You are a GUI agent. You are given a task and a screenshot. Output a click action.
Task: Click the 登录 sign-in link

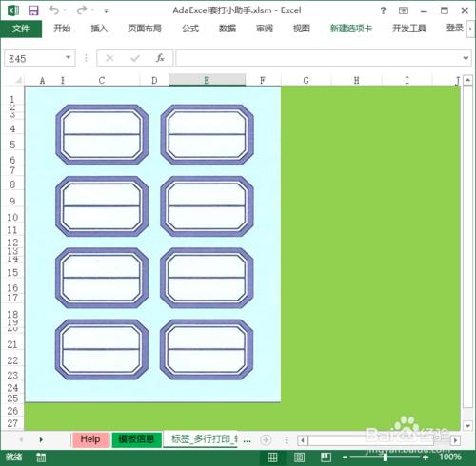point(455,28)
